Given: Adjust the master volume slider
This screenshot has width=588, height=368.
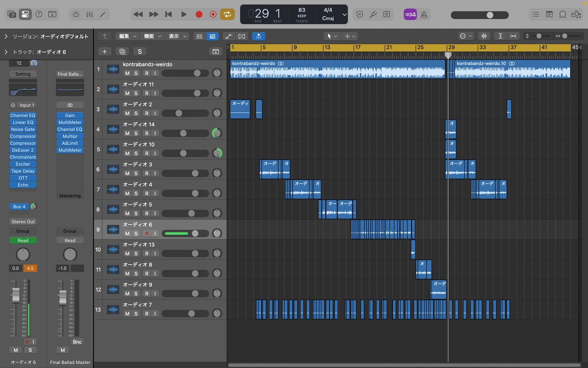Looking at the screenshot, I should point(480,15).
